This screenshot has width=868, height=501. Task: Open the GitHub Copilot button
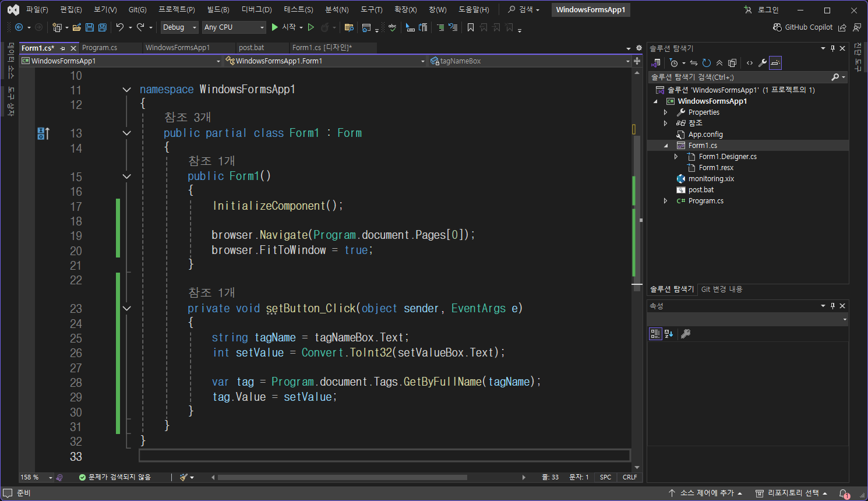tap(803, 27)
